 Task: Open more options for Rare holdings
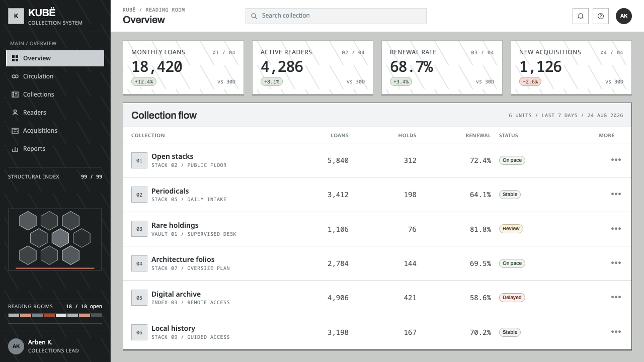(x=616, y=229)
